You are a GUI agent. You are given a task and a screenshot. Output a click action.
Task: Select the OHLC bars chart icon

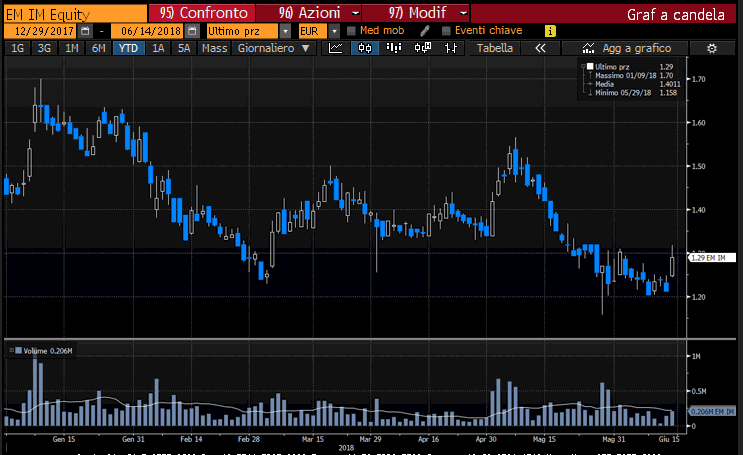(x=451, y=48)
